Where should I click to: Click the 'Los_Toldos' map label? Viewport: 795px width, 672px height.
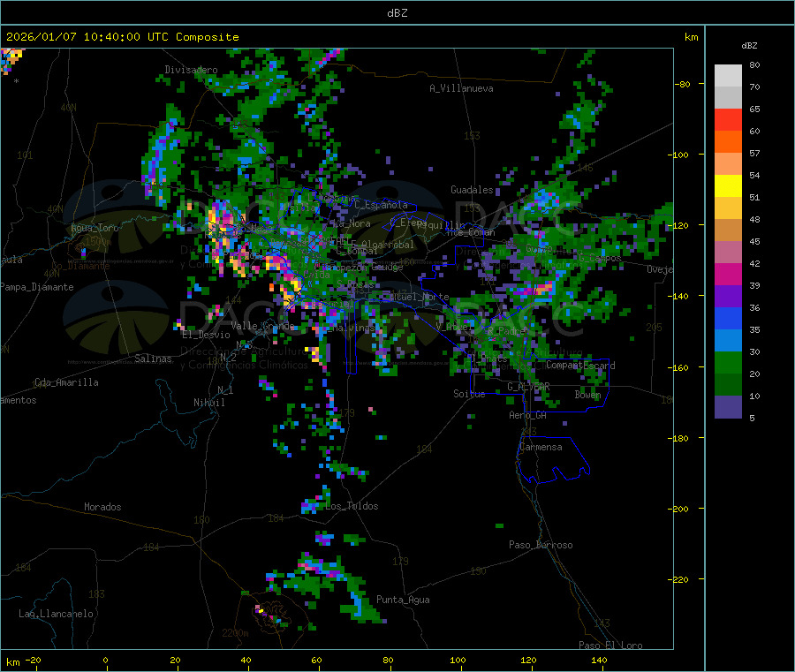coord(352,506)
